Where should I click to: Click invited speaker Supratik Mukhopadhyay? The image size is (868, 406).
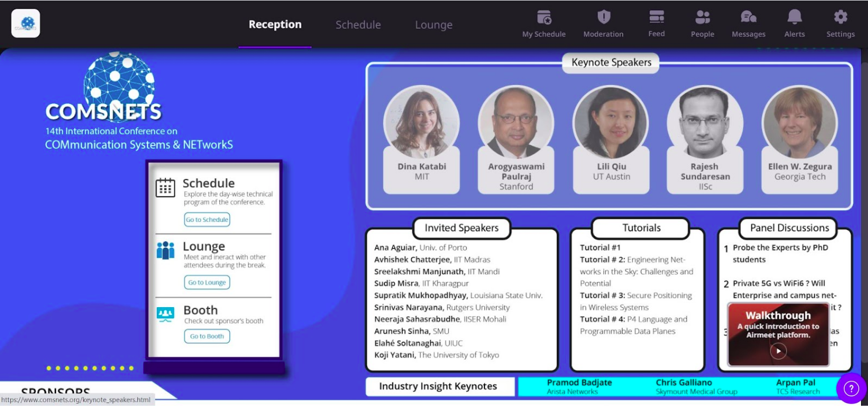[459, 296]
